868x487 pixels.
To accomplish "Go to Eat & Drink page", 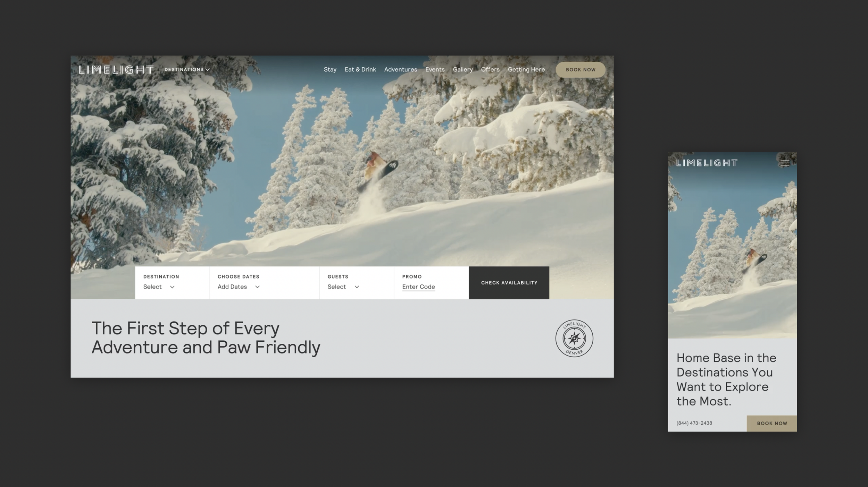I will pyautogui.click(x=360, y=70).
